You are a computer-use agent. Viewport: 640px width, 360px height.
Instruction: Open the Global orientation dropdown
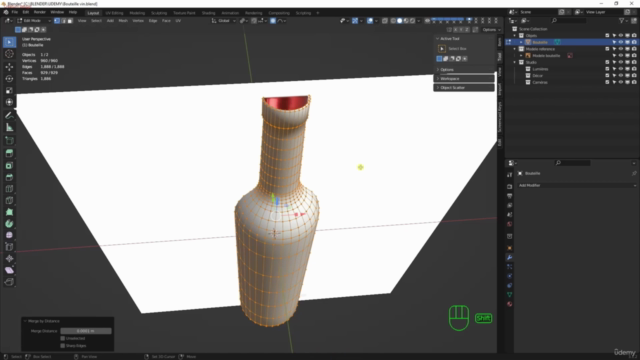pos(224,20)
